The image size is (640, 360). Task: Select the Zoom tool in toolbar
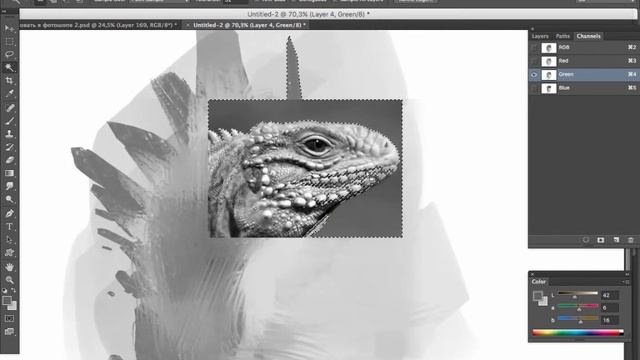coord(9,280)
